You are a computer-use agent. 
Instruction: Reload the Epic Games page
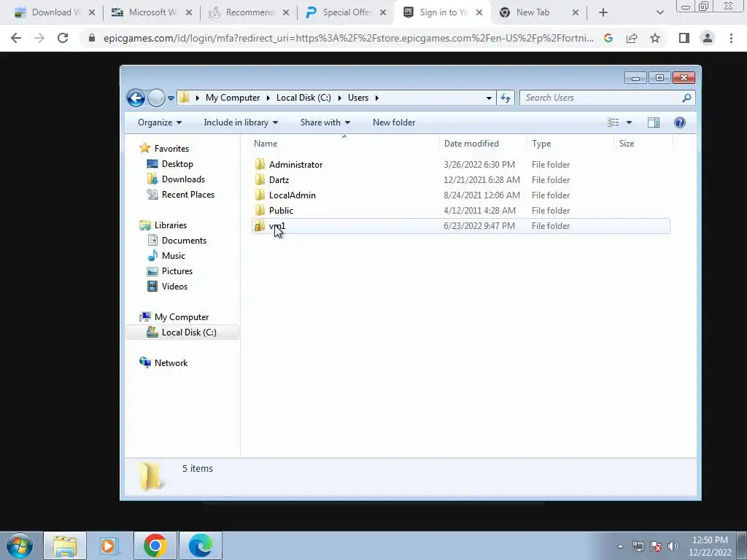[x=63, y=38]
